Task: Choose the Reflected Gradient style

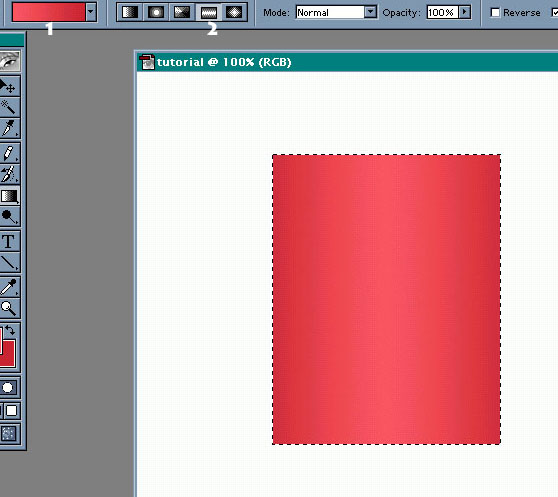Action: (x=209, y=12)
